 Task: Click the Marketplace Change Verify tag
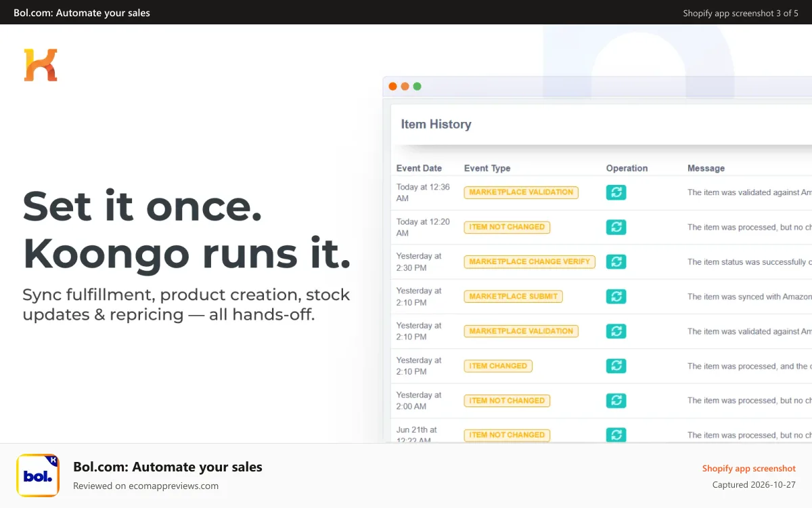point(529,261)
